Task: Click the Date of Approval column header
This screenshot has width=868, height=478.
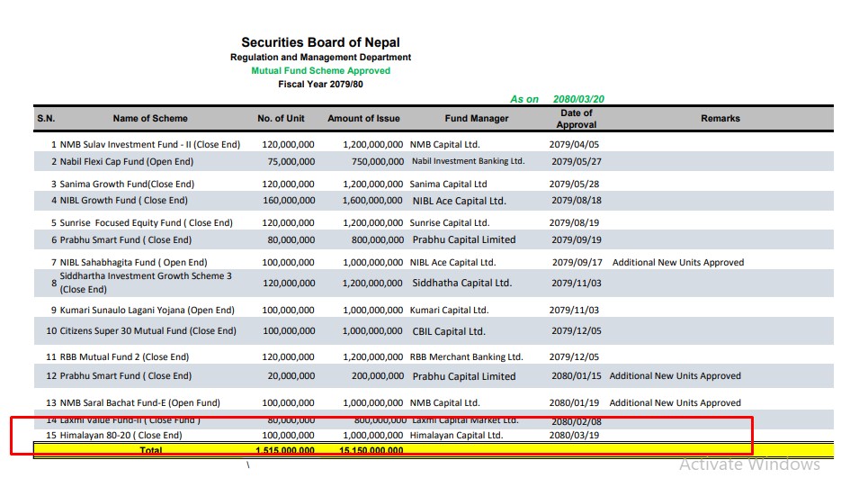Action: coord(576,119)
